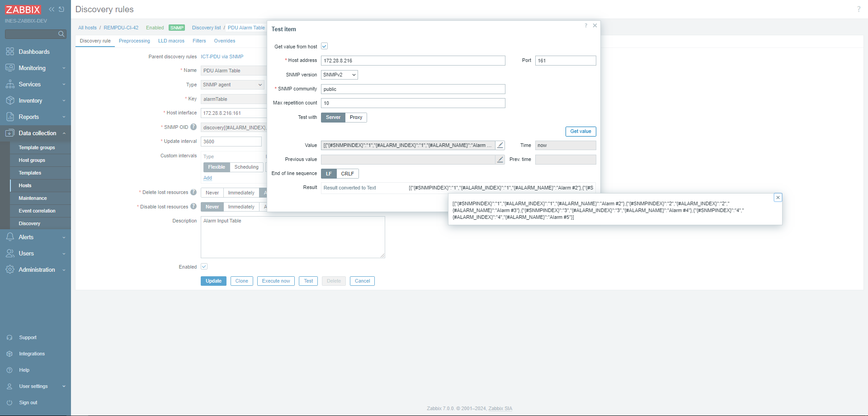
Task: Expand the Administration menu chevron
Action: [x=64, y=270]
